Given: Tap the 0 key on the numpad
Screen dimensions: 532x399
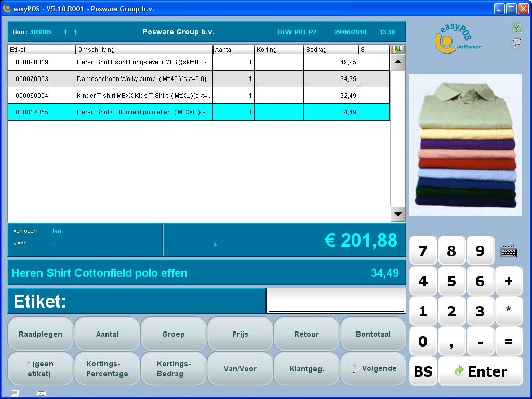Looking at the screenshot, I should (x=423, y=341).
